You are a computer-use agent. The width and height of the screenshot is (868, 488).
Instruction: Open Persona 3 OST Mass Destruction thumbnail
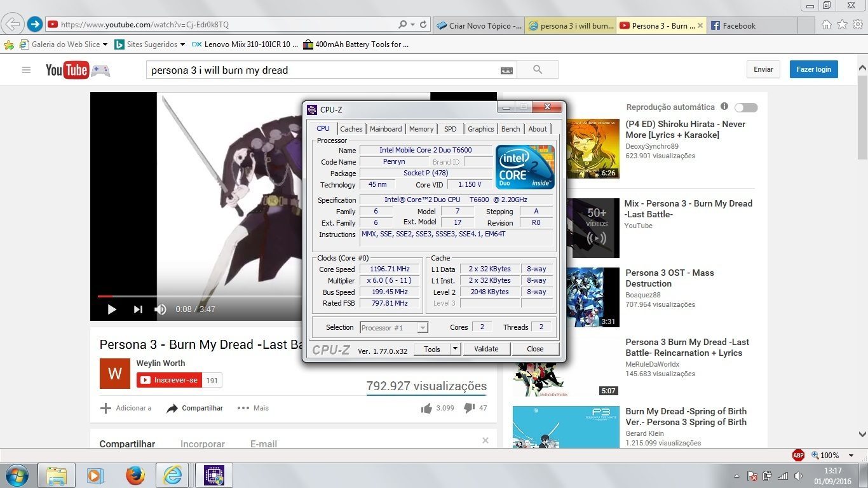click(592, 297)
